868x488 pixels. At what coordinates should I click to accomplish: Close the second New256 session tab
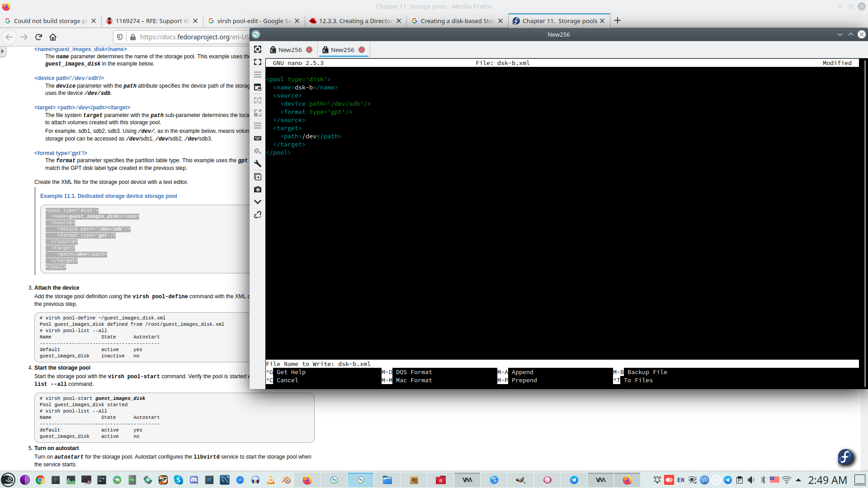[362, 50]
